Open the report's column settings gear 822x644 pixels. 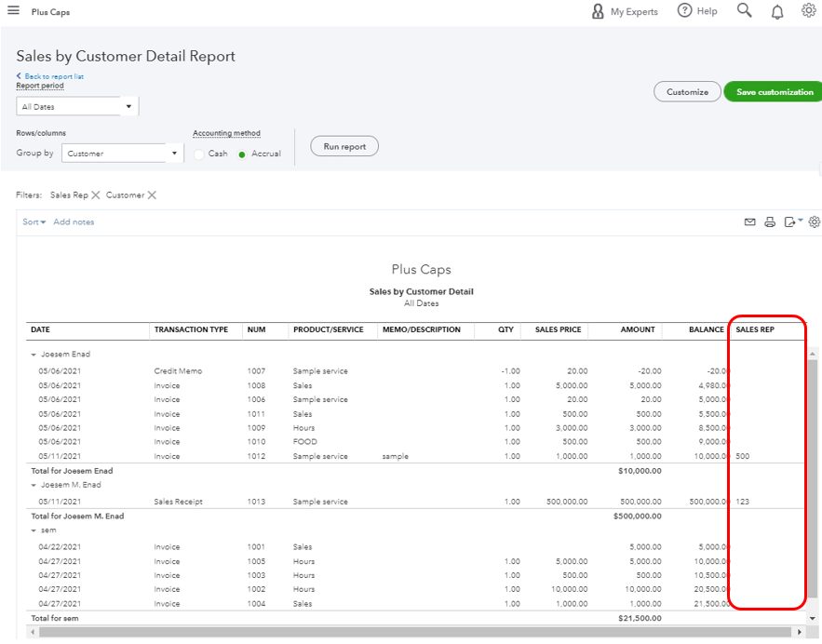point(814,221)
